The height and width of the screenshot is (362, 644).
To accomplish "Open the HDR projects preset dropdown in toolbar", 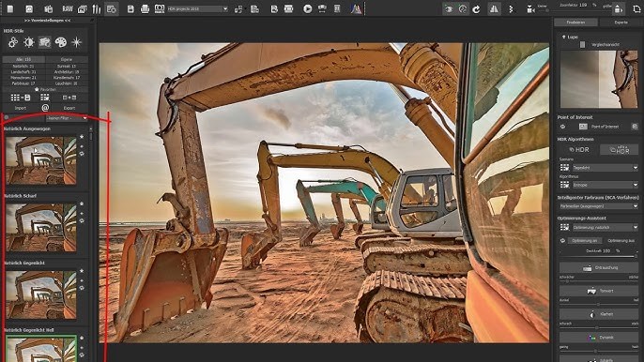I will [x=197, y=8].
